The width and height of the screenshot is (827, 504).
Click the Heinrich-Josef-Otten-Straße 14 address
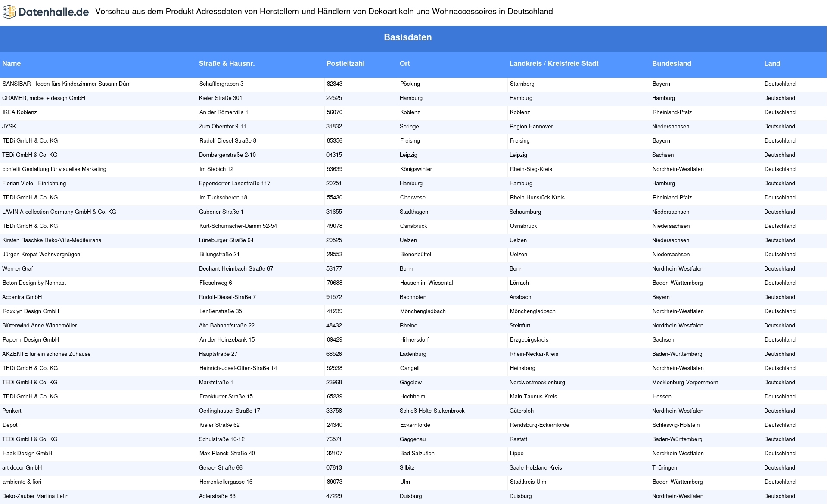coord(238,368)
